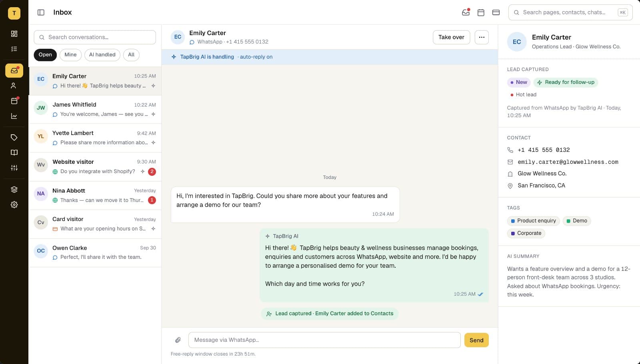Focus the Message via WhatsApp input

[x=324, y=340]
